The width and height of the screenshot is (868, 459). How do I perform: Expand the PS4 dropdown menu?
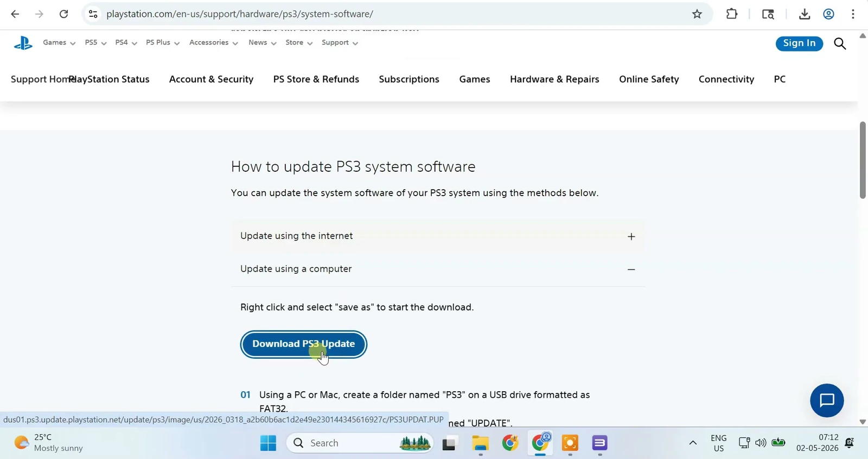click(x=126, y=43)
